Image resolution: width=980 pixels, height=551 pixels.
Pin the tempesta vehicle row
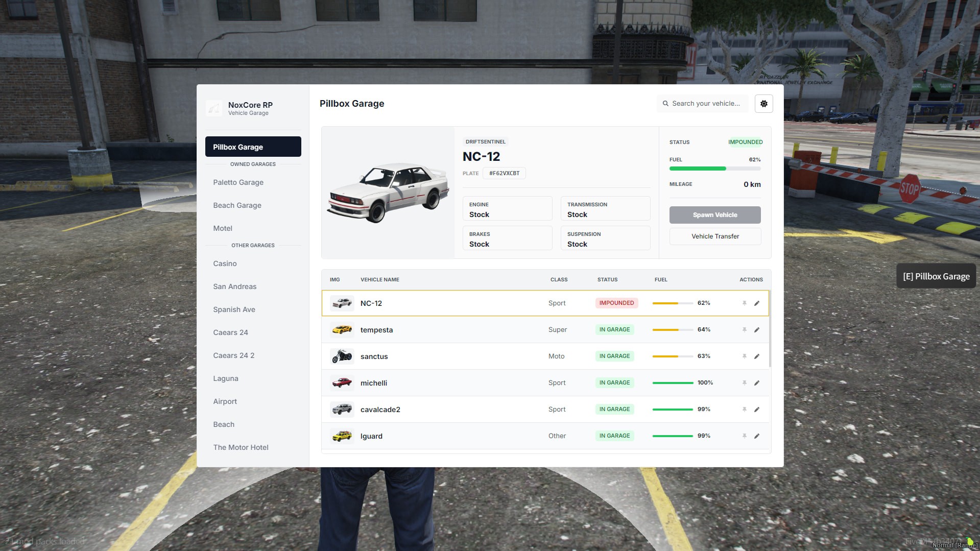coord(745,330)
